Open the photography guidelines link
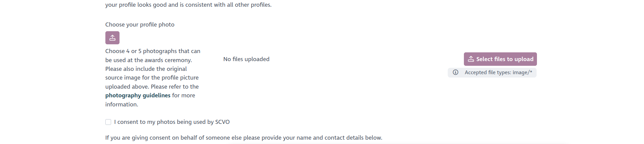 coord(138,95)
